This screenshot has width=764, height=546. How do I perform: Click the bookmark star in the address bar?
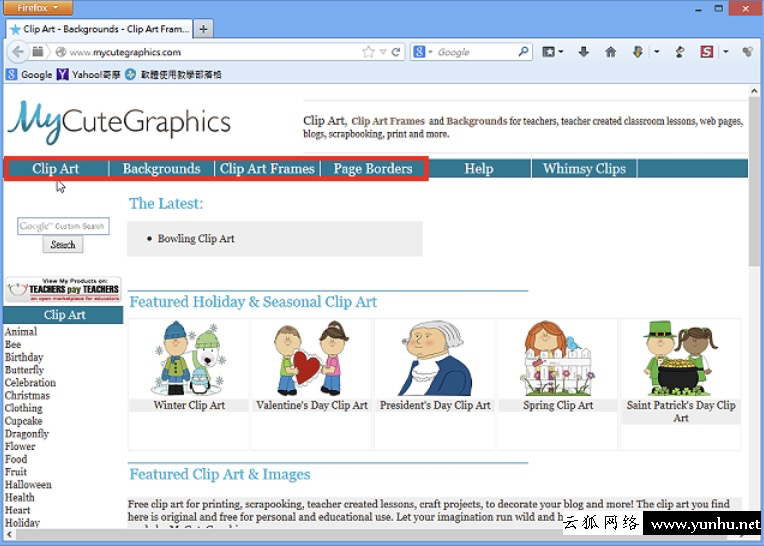[368, 52]
